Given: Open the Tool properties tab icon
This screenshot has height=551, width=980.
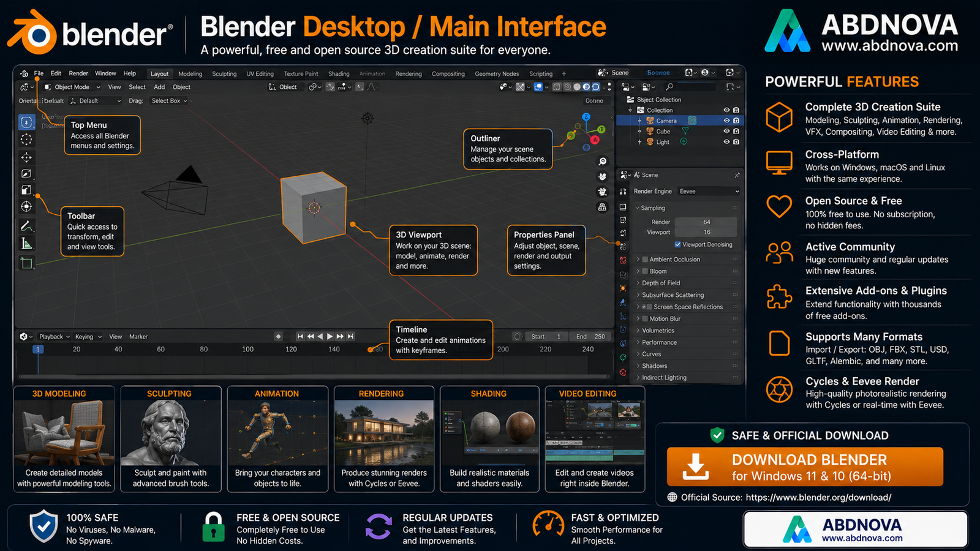Looking at the screenshot, I should (623, 191).
